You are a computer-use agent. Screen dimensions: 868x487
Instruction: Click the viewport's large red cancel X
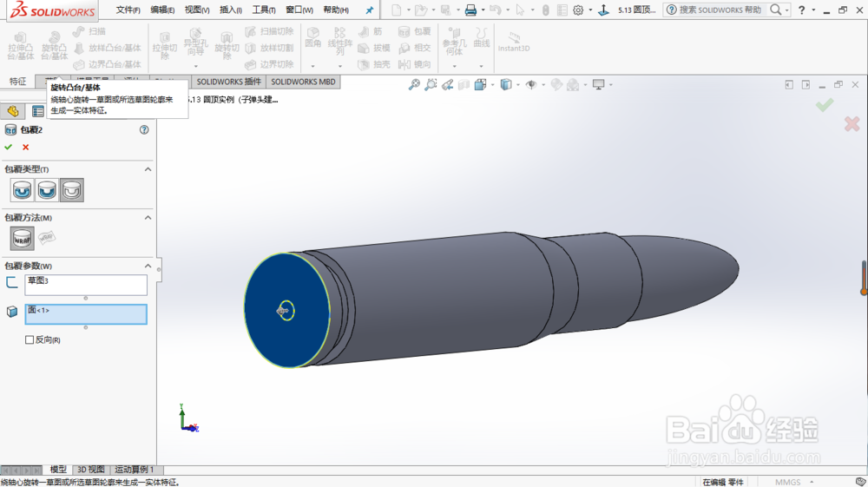tap(852, 123)
